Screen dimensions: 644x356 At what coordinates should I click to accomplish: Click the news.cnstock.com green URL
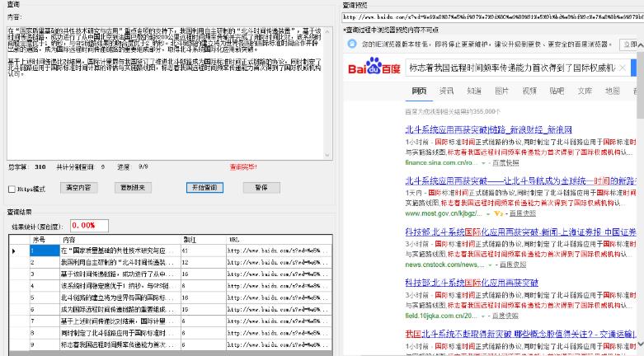coord(444,265)
